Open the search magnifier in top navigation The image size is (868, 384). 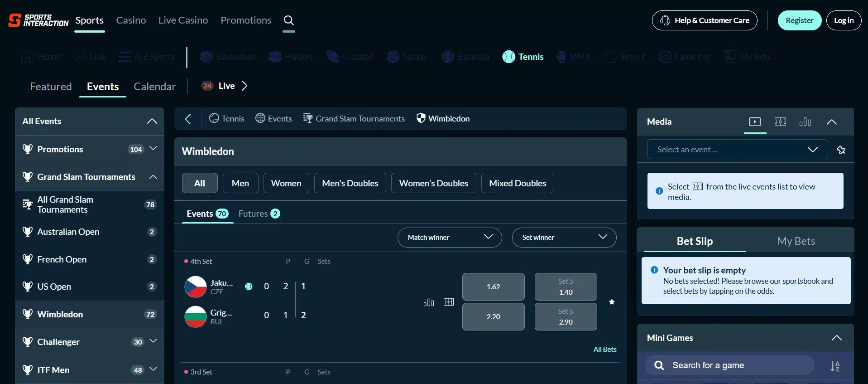pyautogui.click(x=289, y=20)
